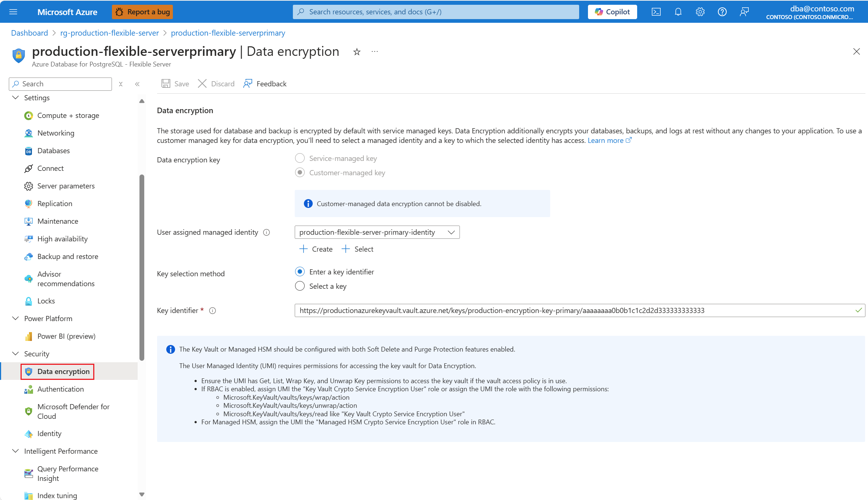The image size is (868, 500).
Task: Favorite this page with star icon
Action: [x=357, y=52]
